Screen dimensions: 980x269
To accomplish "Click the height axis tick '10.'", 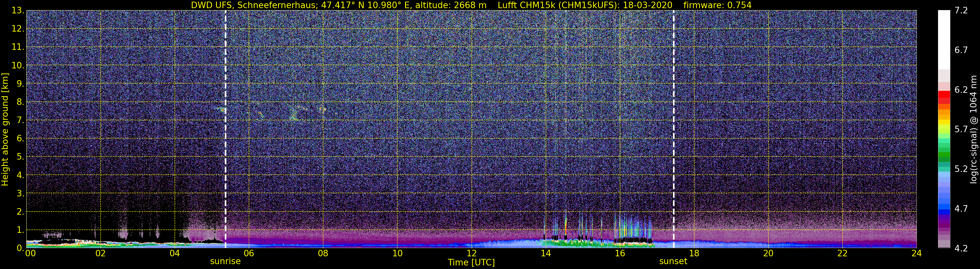I will click(x=18, y=65).
